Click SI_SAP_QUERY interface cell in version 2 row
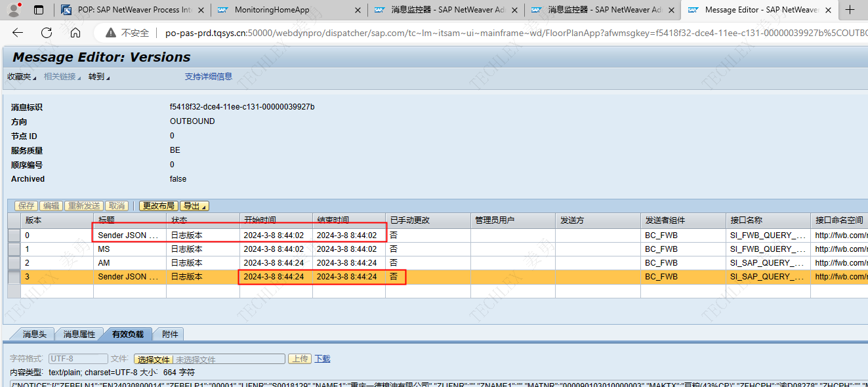 pyautogui.click(x=768, y=263)
